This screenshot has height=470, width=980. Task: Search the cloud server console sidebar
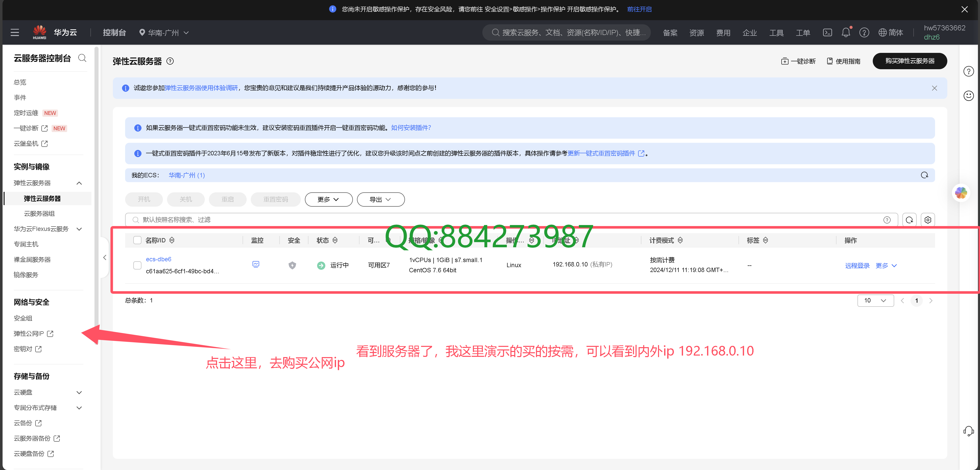[82, 58]
